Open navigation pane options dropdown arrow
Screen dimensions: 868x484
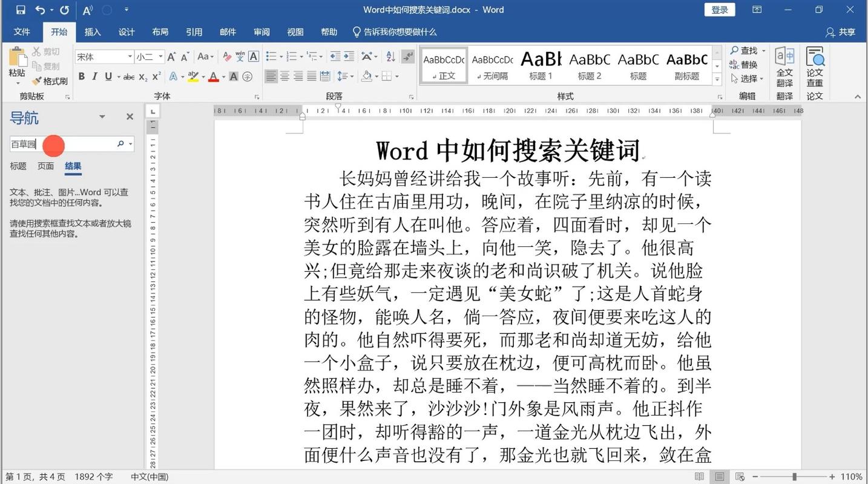point(102,117)
